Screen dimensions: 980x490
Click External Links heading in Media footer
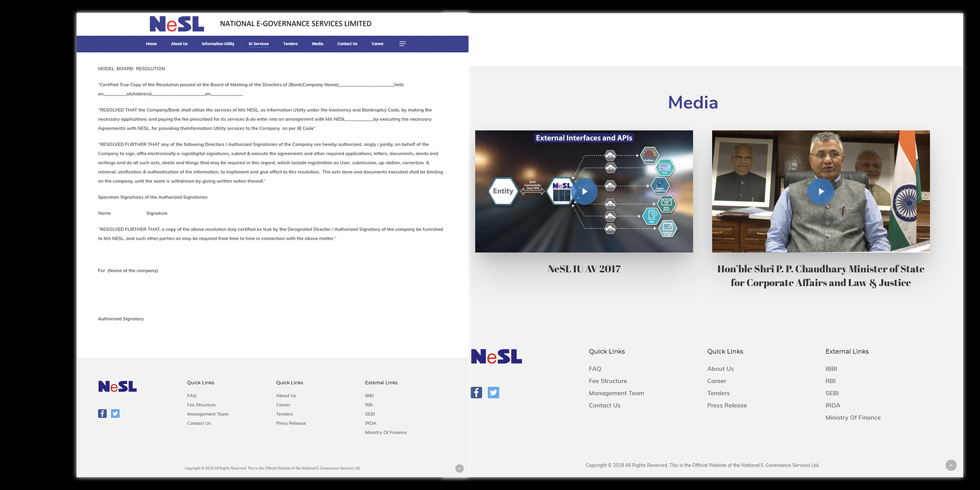pyautogui.click(x=847, y=352)
